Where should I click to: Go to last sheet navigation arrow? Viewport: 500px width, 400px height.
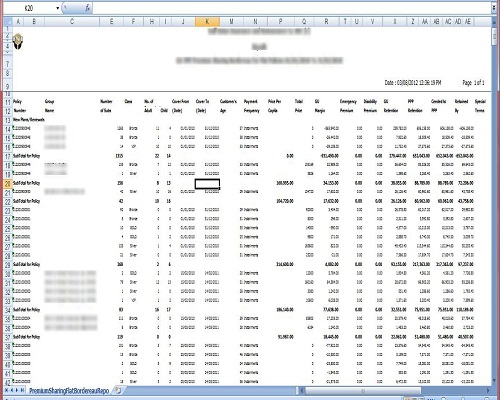(22, 390)
